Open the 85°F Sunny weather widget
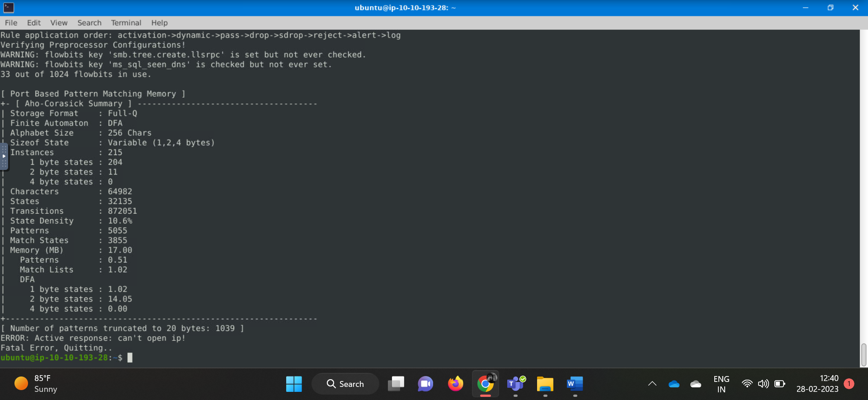 [36, 384]
